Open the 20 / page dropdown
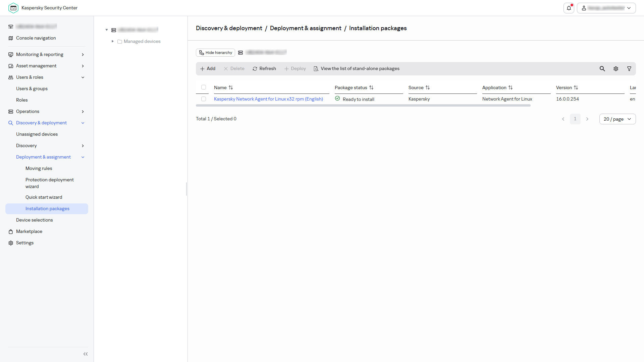The height and width of the screenshot is (362, 644). [x=618, y=119]
